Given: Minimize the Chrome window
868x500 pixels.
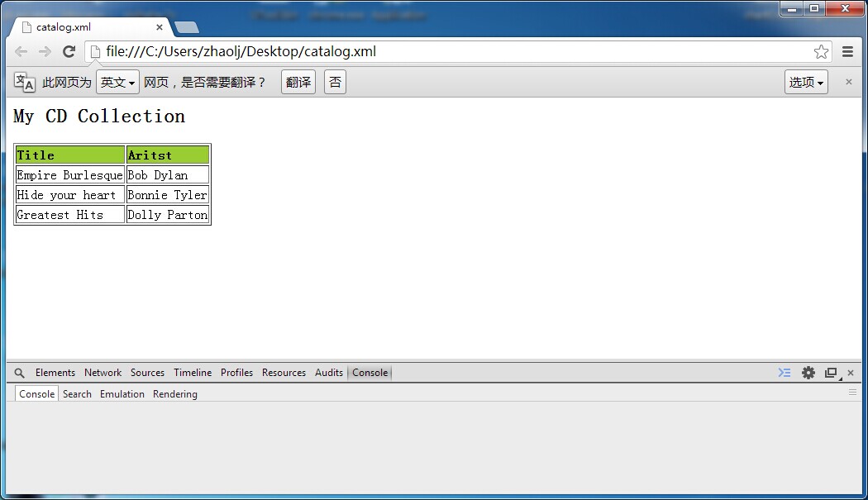Looking at the screenshot, I should coord(792,8).
